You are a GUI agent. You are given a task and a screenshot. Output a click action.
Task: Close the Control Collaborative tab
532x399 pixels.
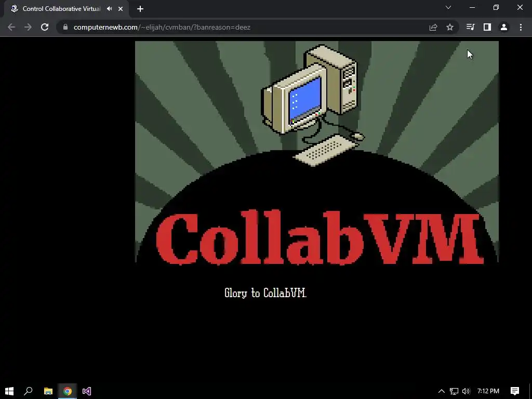pos(121,9)
